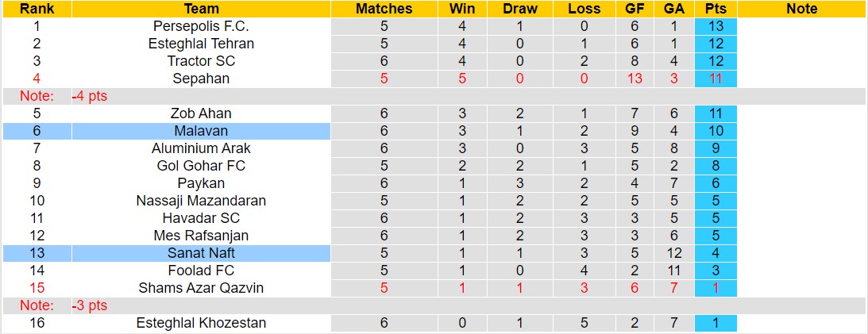The image size is (868, 334).
Task: Select the highlighted Malavan team row
Action: pyautogui.click(x=201, y=131)
